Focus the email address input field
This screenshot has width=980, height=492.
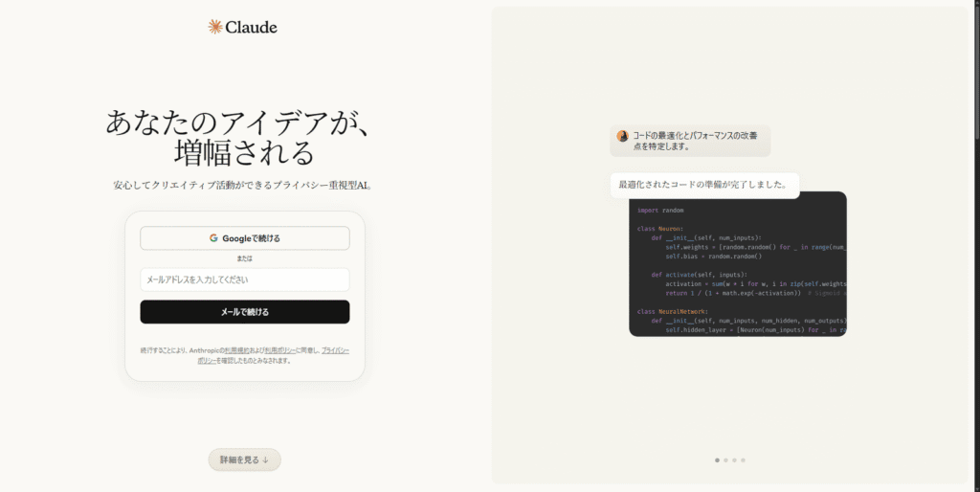point(245,280)
